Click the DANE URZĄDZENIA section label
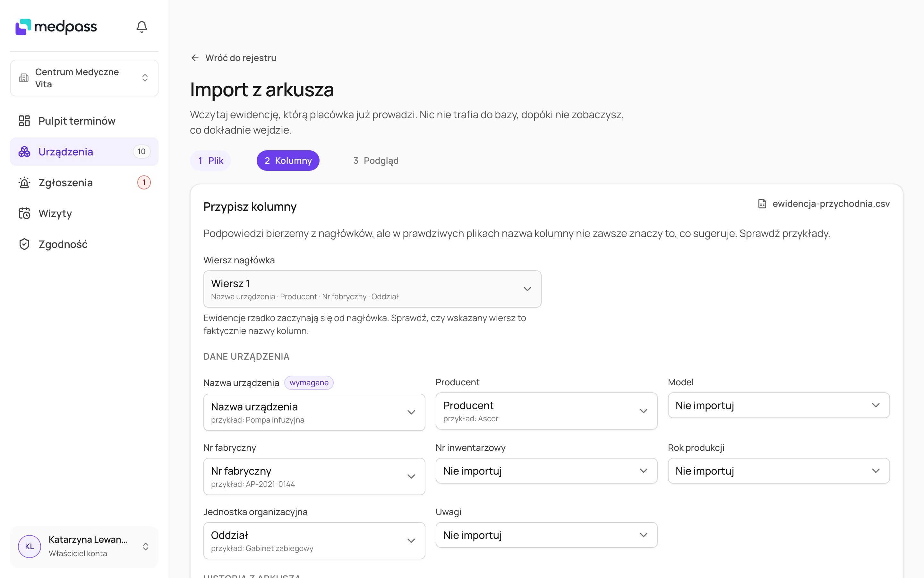Viewport: 924px width, 578px height. tap(246, 357)
